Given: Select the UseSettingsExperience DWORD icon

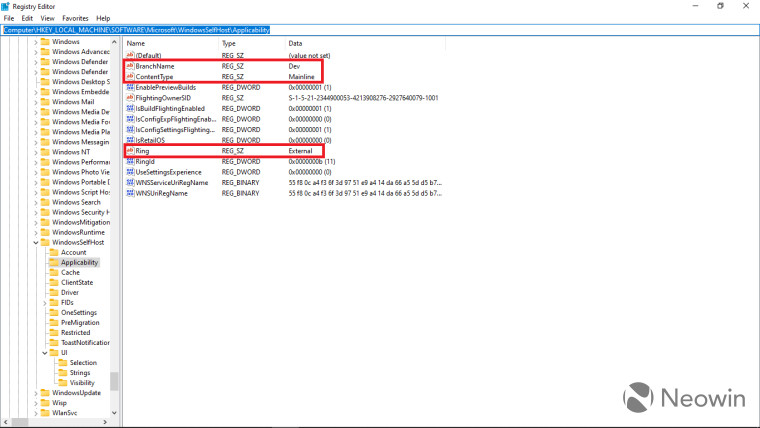Looking at the screenshot, I should (130, 171).
